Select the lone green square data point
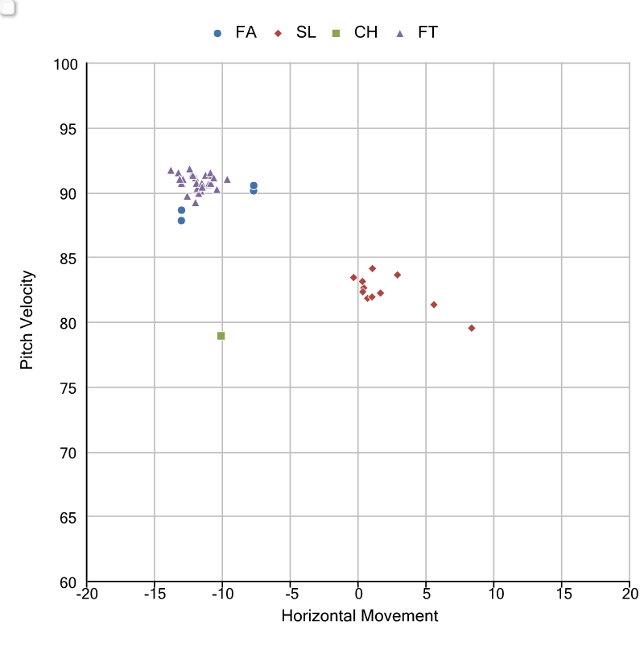 pyautogui.click(x=221, y=336)
